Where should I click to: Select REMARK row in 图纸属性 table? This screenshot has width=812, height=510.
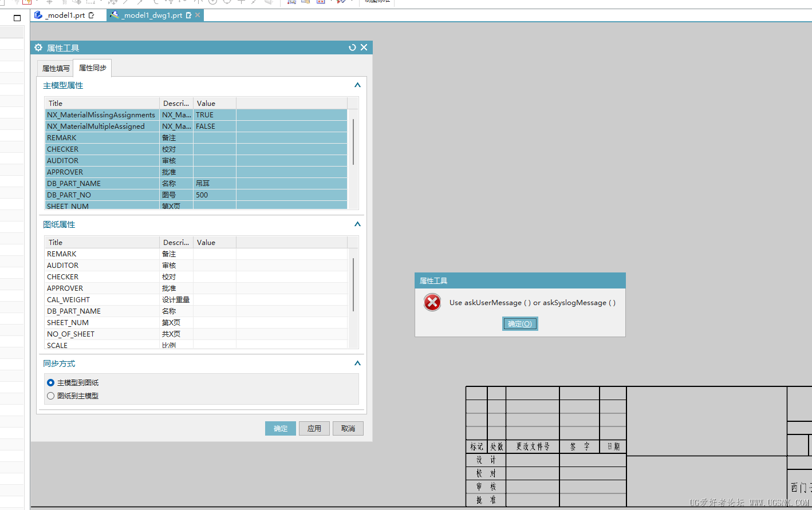196,254
